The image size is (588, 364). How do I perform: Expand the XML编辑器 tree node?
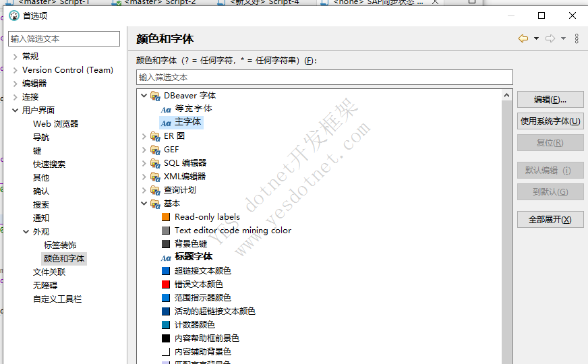(x=144, y=177)
